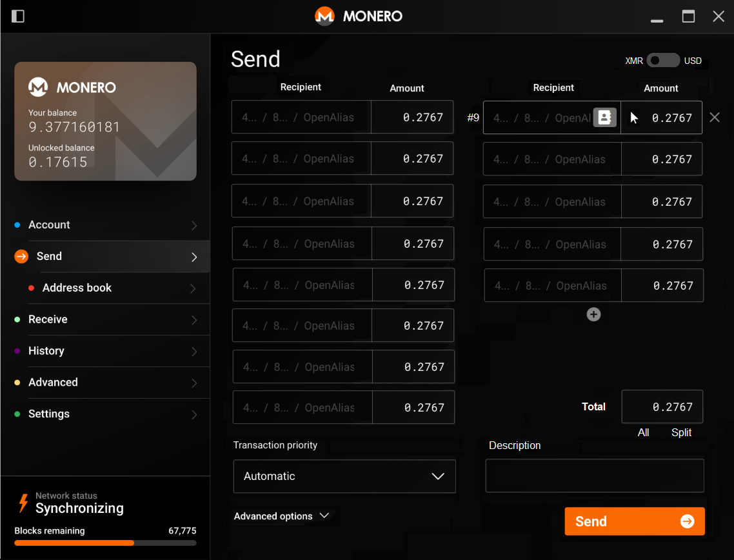Viewport: 734px width, 560px height.
Task: Click the blocks remaining count 67,775
Action: coord(182,530)
